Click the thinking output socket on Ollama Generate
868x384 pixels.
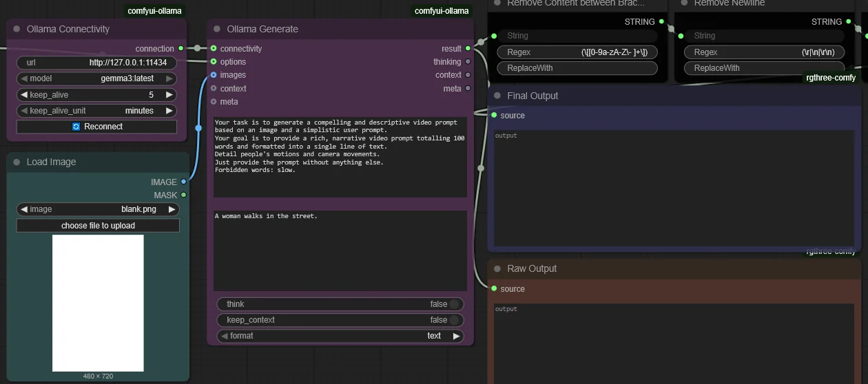468,62
